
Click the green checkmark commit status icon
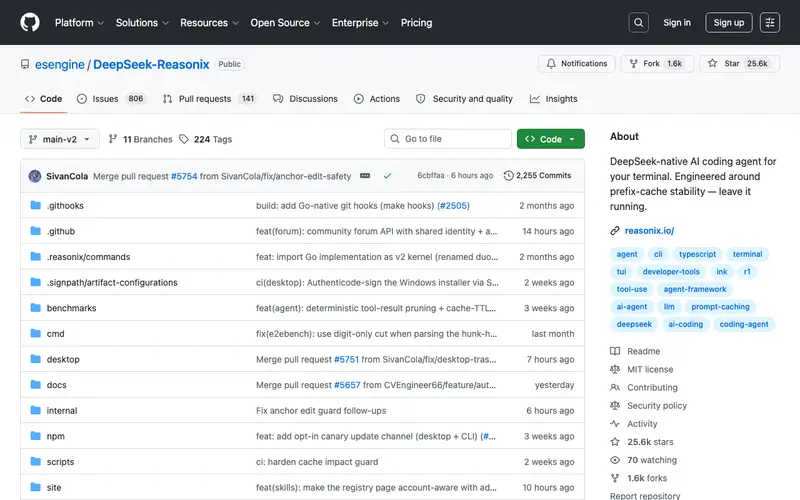pyautogui.click(x=387, y=176)
